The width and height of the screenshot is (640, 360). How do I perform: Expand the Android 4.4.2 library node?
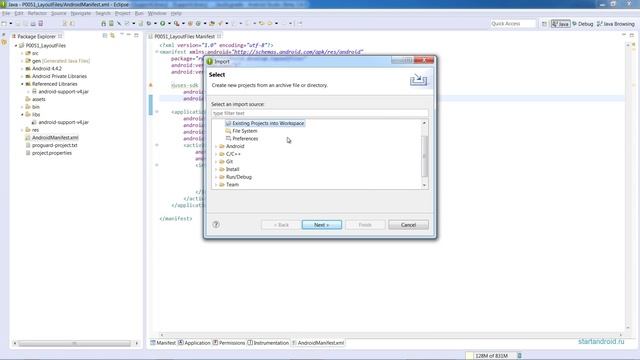pyautogui.click(x=22, y=69)
